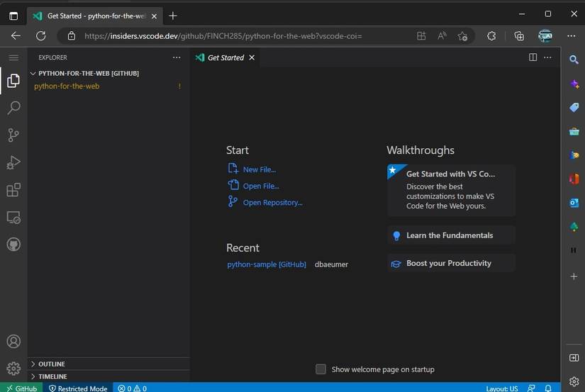Screen dimensions: 585x392
Task: Open Edge sidebar Shopping tag icon
Action: (x=574, y=108)
